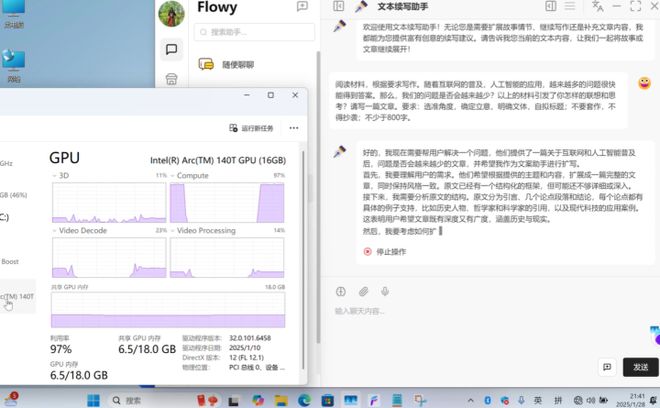660x408 pixels.
Task: Open the hamburger menu in chat header
Action: point(570,6)
